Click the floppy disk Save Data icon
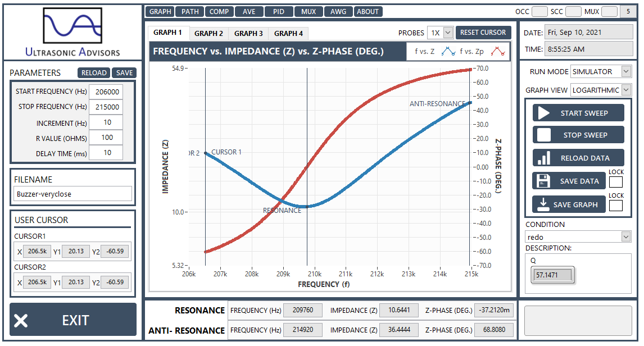 [543, 181]
